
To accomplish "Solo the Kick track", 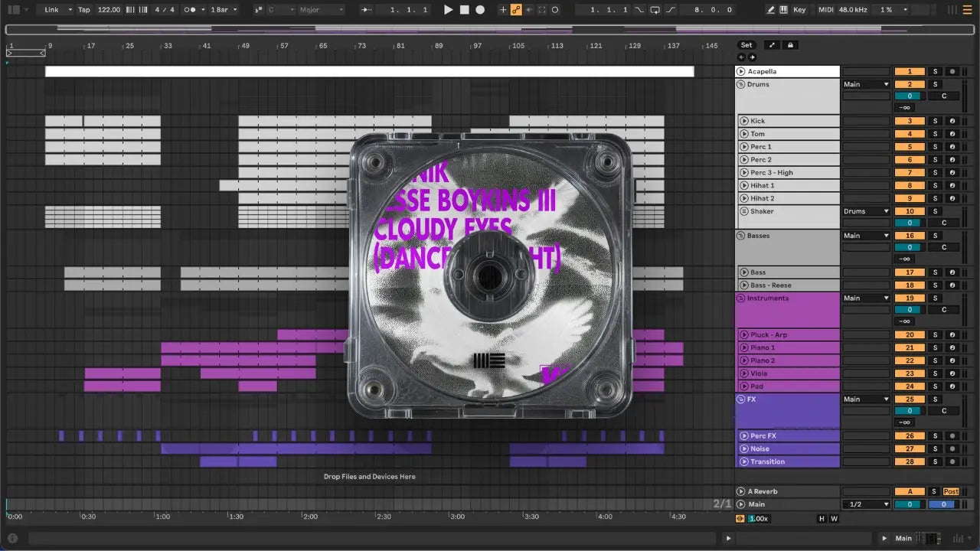I will (935, 121).
